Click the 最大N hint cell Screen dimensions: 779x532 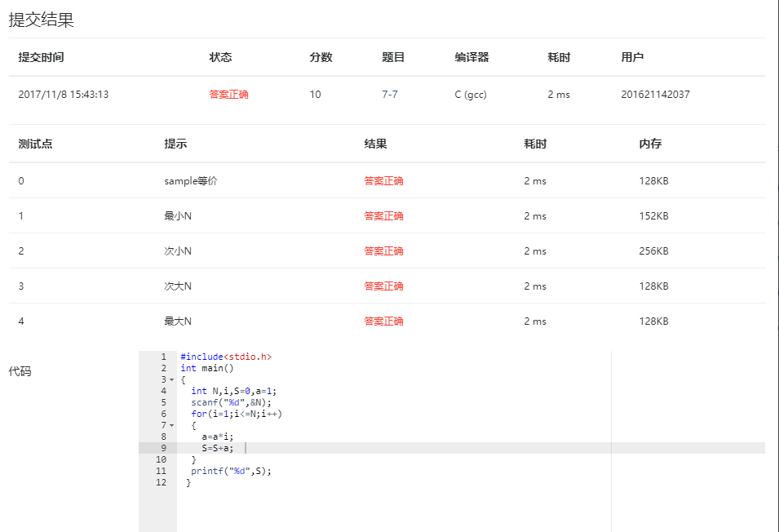click(x=178, y=321)
